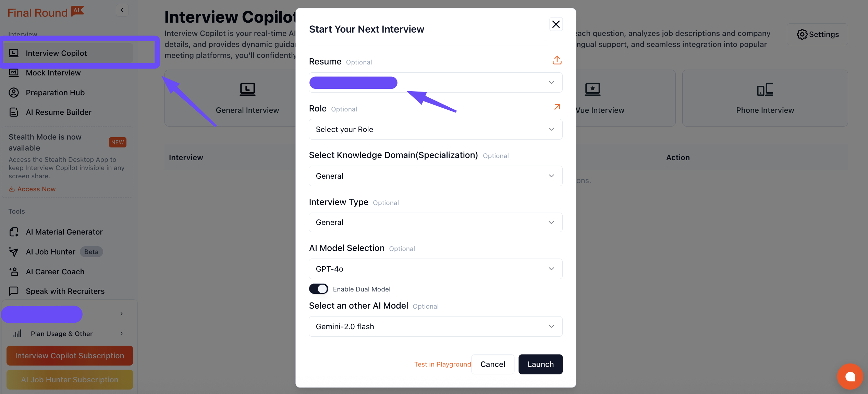Open the Select your Role dropdown
This screenshot has width=868, height=394.
435,129
